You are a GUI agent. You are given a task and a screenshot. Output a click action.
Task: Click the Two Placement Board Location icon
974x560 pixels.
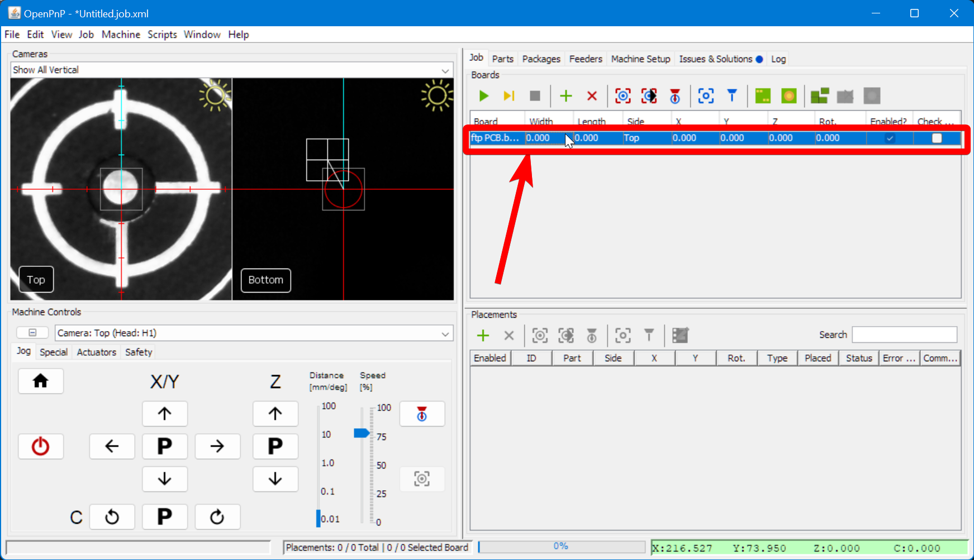pyautogui.click(x=649, y=95)
